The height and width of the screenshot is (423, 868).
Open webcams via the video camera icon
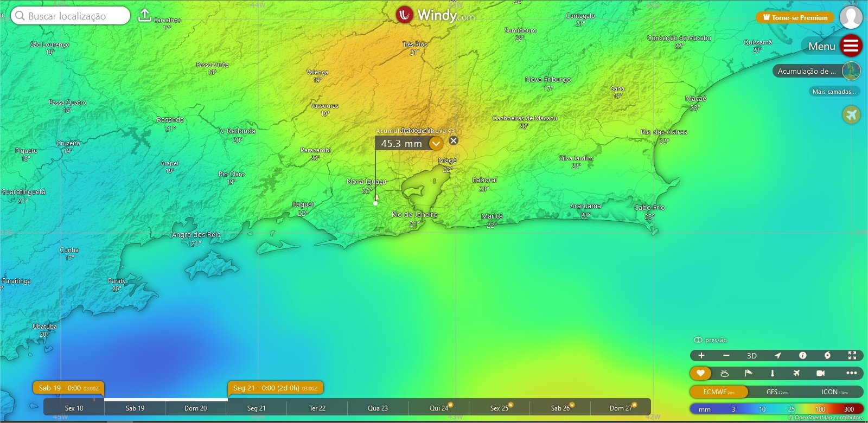pos(820,373)
